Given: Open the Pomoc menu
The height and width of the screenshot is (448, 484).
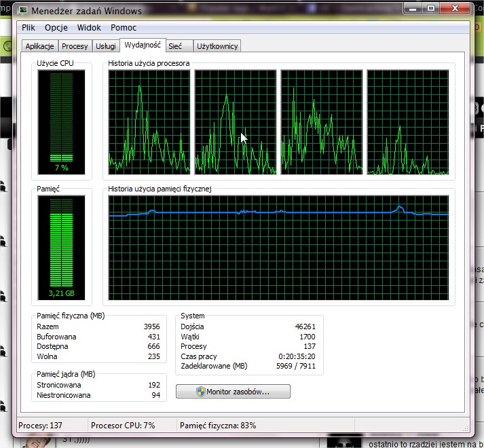Looking at the screenshot, I should [124, 28].
